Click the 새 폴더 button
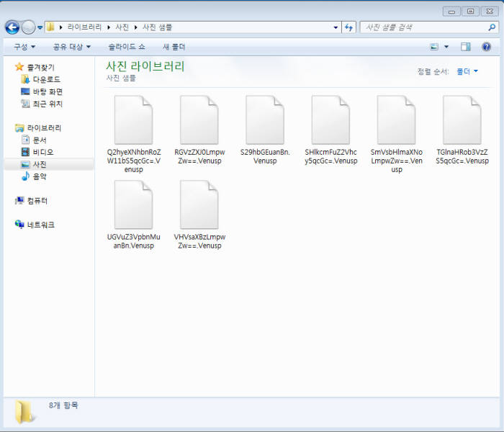504x432 pixels. 174,47
